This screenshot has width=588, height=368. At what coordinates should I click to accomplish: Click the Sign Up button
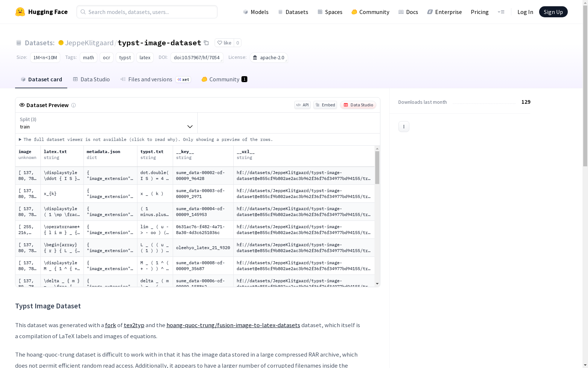(553, 12)
